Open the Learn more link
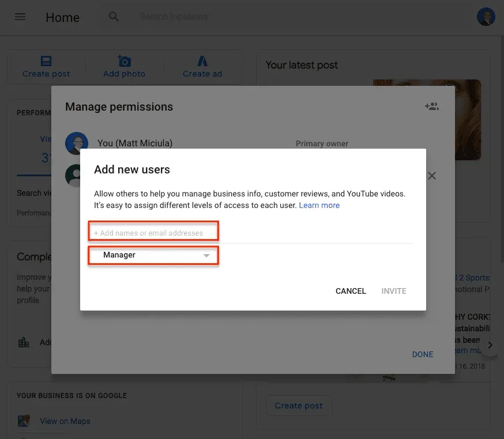 [x=319, y=205]
